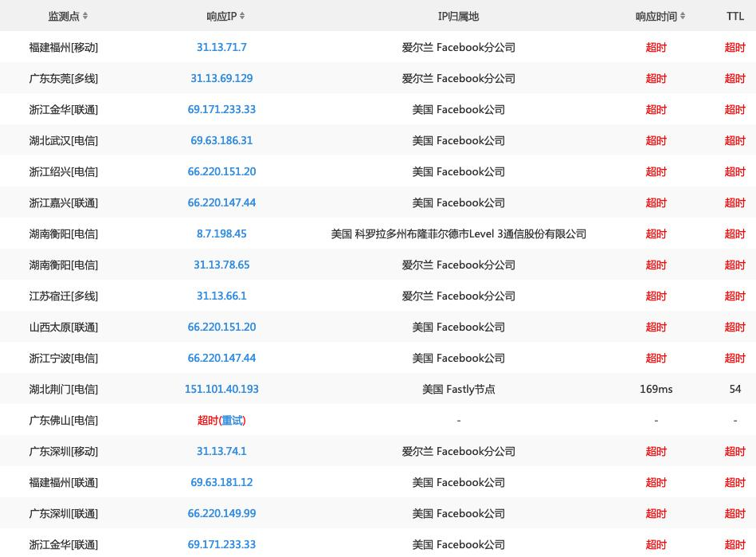The height and width of the screenshot is (557, 756).
Task: Open IP link 31.13.71.7
Action: pos(221,47)
